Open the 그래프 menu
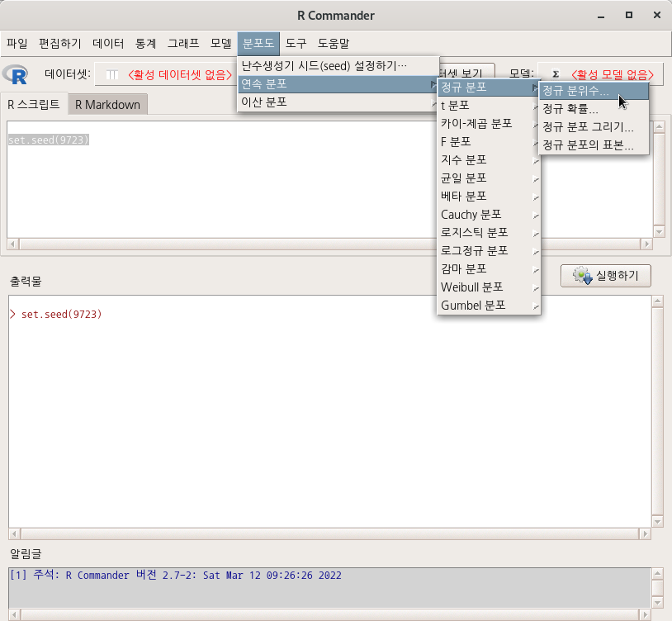Viewport: 672px width, 621px height. pyautogui.click(x=183, y=43)
